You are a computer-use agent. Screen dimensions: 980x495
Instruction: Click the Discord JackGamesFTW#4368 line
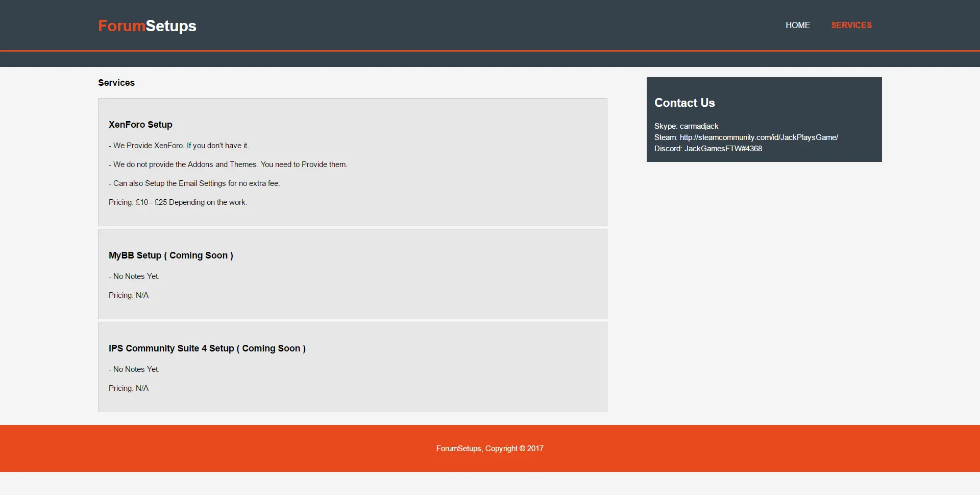click(x=708, y=149)
